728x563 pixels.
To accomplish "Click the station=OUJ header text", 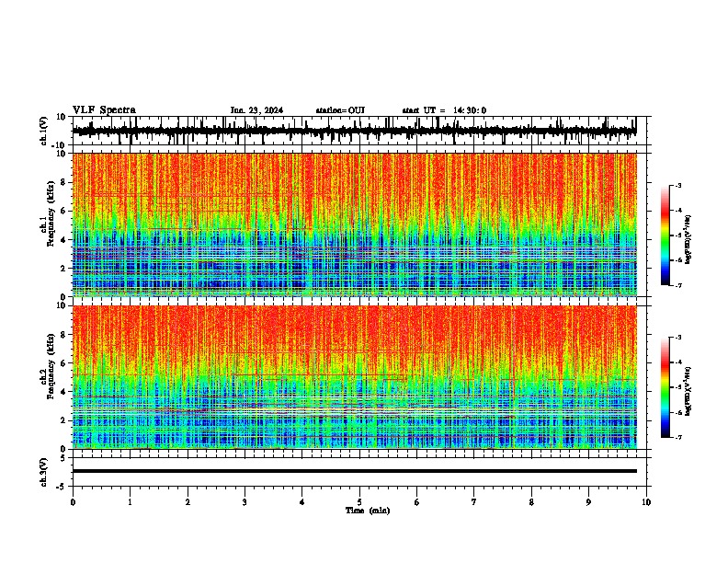I will click(x=340, y=110).
